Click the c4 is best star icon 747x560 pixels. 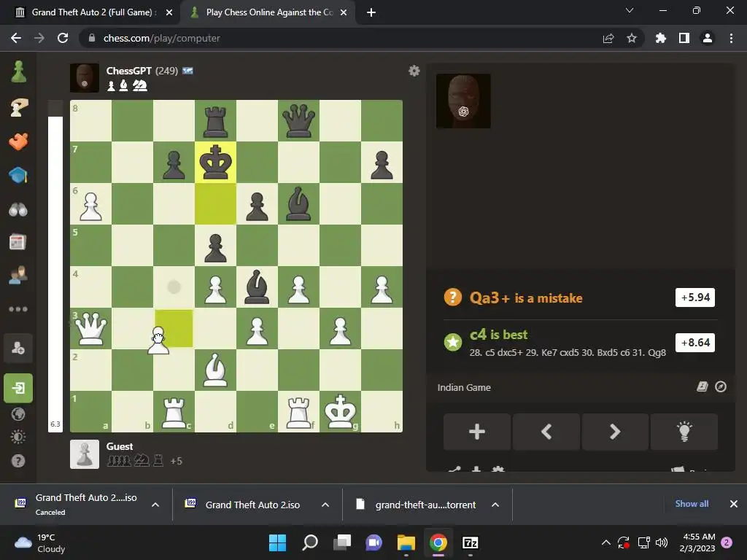452,342
